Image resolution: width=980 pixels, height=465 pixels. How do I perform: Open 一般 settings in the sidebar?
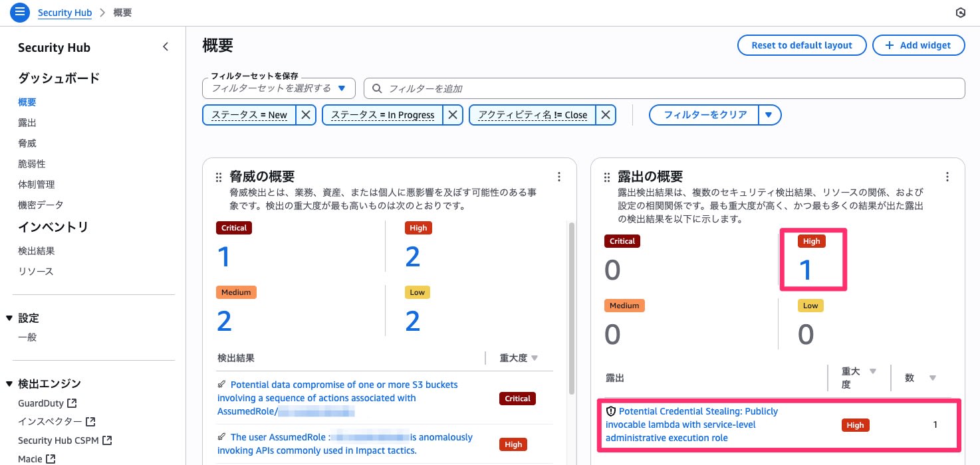pos(27,337)
